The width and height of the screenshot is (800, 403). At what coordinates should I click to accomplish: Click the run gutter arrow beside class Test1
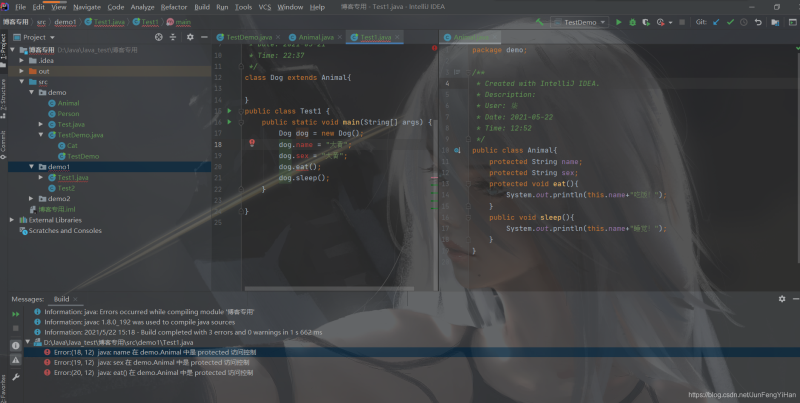(x=229, y=110)
